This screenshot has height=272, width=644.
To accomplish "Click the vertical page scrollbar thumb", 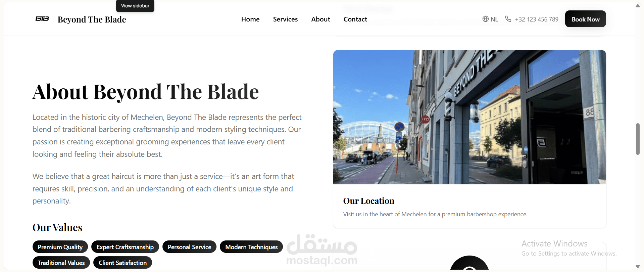I will (638, 139).
